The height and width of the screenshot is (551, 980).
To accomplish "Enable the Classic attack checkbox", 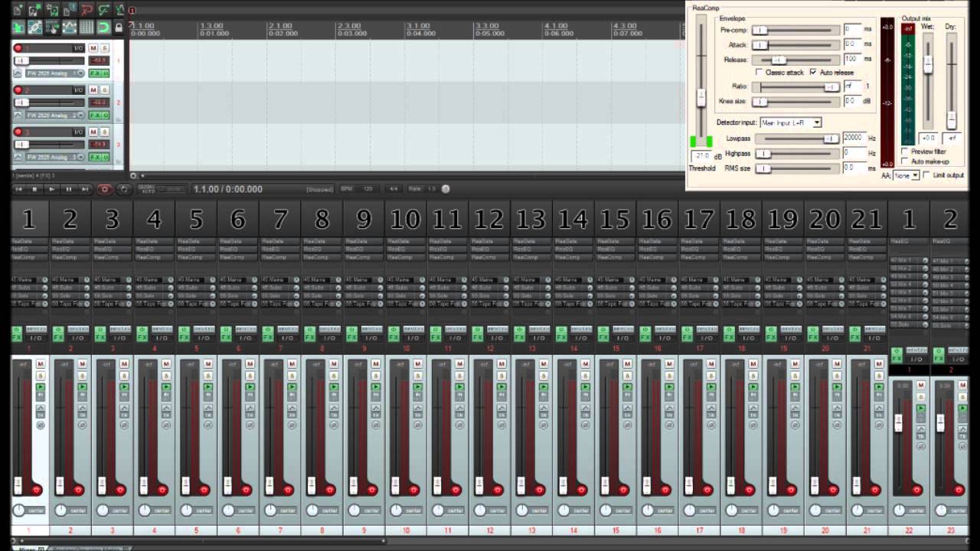I will pyautogui.click(x=759, y=72).
